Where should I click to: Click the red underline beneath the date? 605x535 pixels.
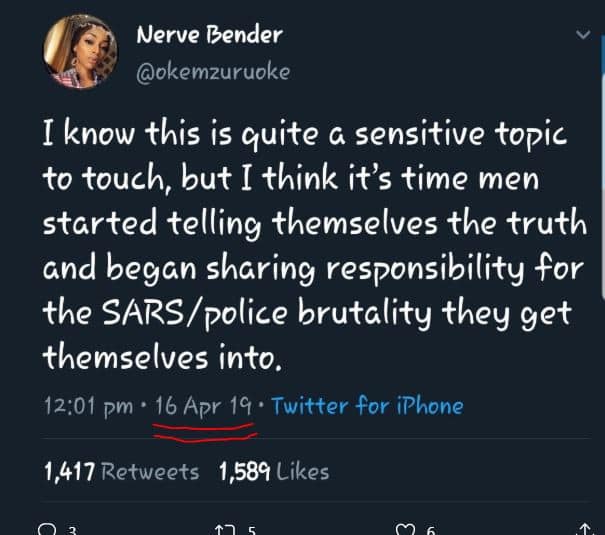click(205, 432)
